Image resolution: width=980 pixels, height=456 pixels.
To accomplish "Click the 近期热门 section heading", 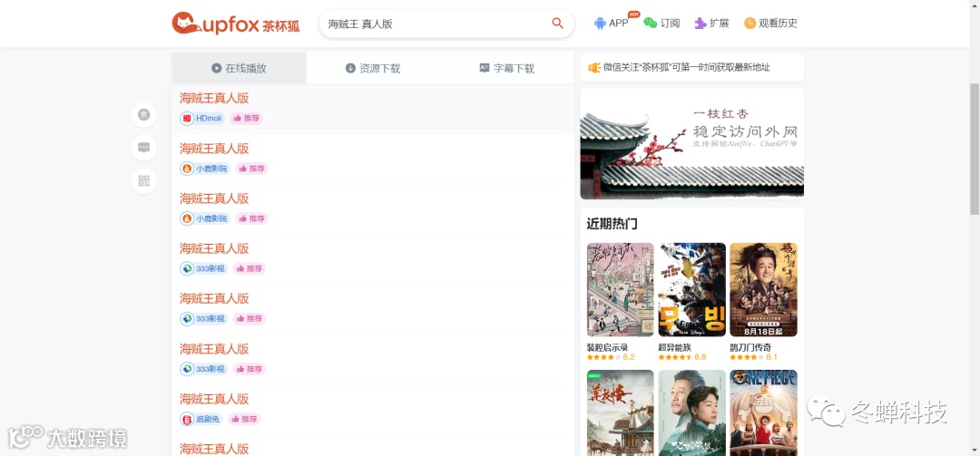I will [x=612, y=224].
